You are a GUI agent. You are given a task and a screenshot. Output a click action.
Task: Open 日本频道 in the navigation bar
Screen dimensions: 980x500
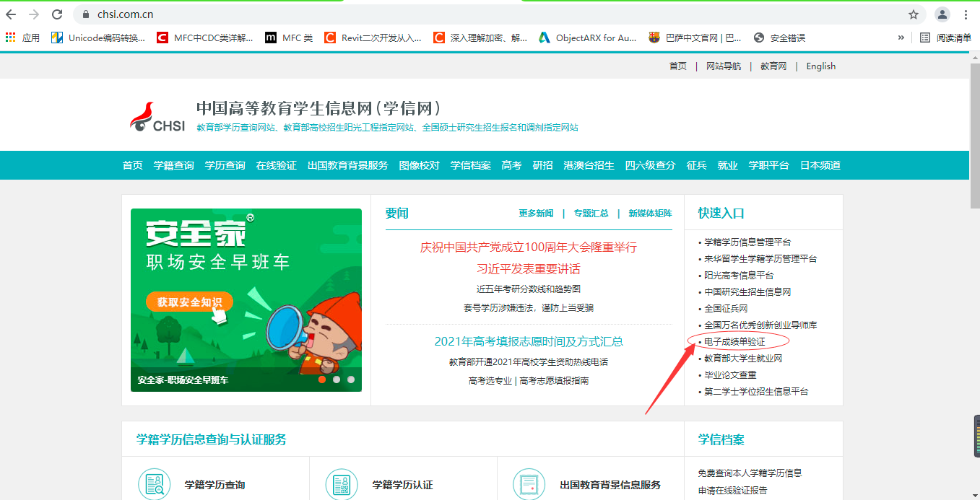[x=820, y=165]
